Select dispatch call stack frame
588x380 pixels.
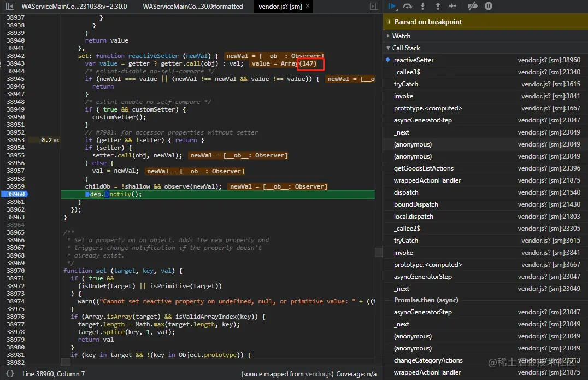[486, 192]
